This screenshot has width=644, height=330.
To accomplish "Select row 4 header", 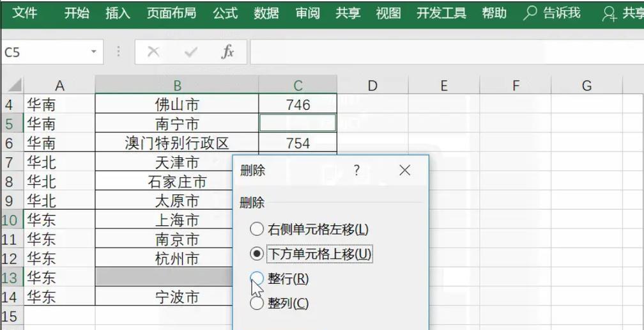I will pyautogui.click(x=12, y=105).
